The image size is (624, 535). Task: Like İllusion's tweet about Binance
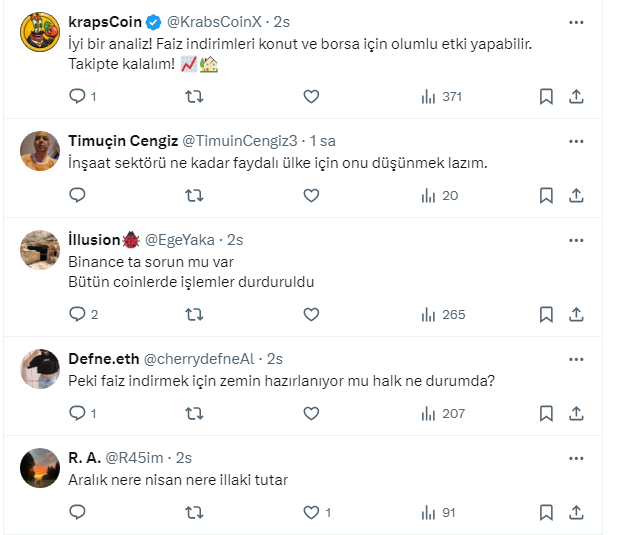pyautogui.click(x=311, y=314)
